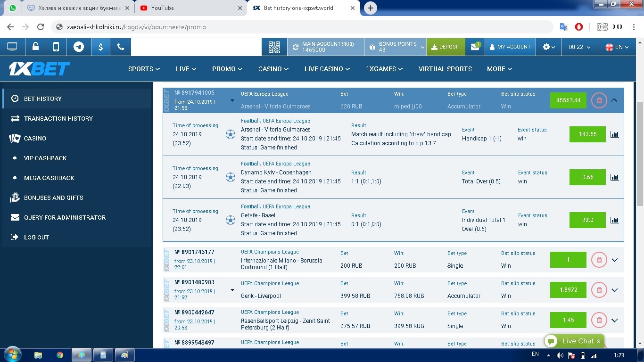Open the SPORTS menu
The image size is (644, 362).
coord(144,69)
